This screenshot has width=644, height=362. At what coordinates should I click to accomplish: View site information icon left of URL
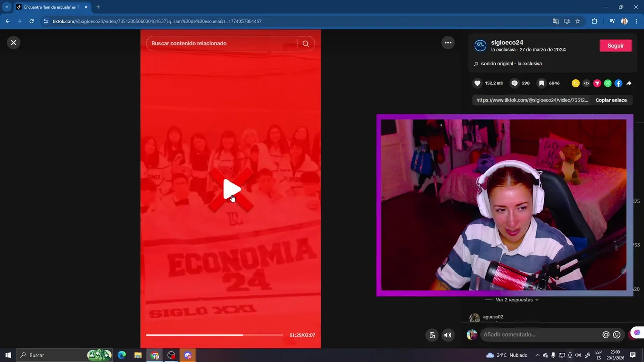pos(46,21)
